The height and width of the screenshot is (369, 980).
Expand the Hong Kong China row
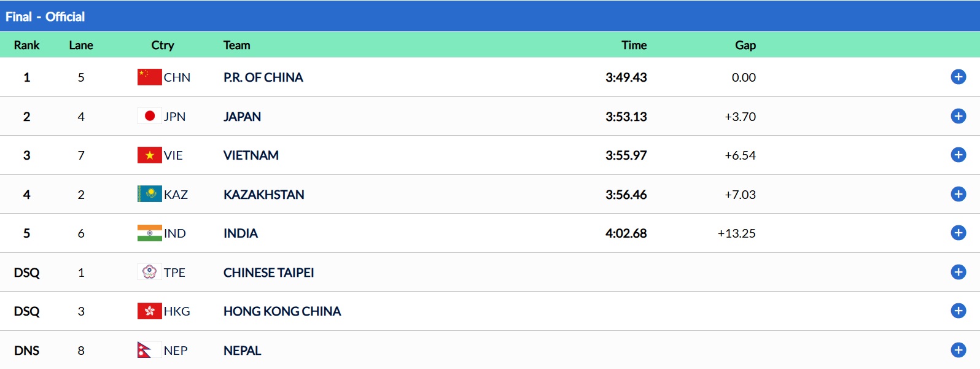coord(958,311)
